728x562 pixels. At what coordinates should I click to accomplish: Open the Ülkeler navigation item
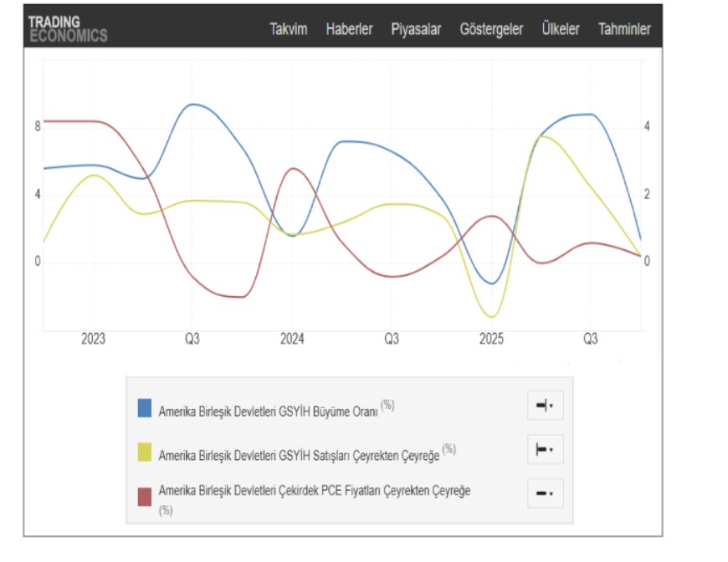[560, 29]
